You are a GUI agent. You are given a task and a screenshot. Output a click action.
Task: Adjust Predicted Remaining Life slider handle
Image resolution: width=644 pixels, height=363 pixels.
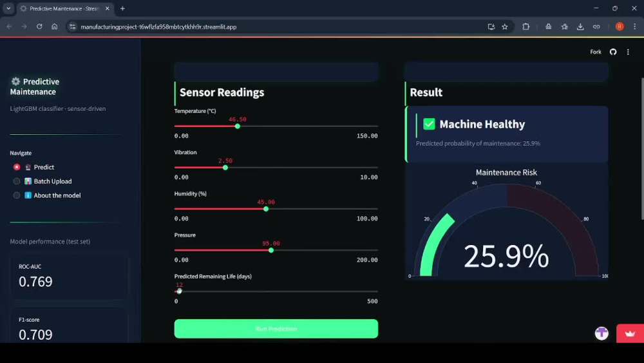(179, 291)
